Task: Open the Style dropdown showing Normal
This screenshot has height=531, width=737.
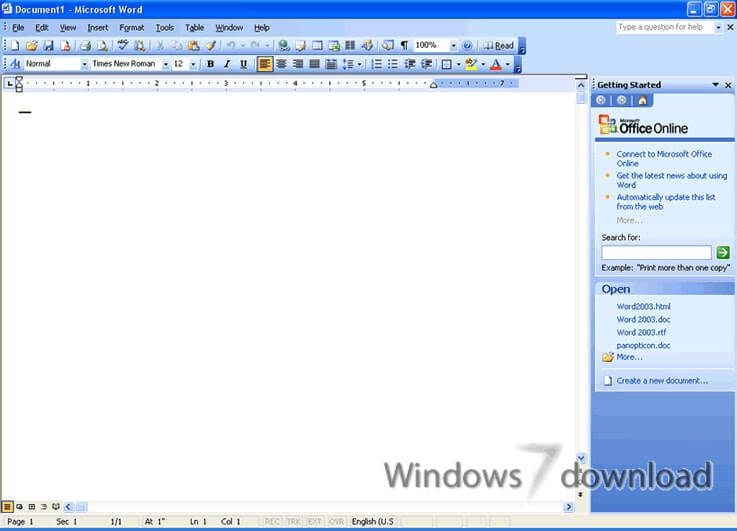Action: click(84, 64)
